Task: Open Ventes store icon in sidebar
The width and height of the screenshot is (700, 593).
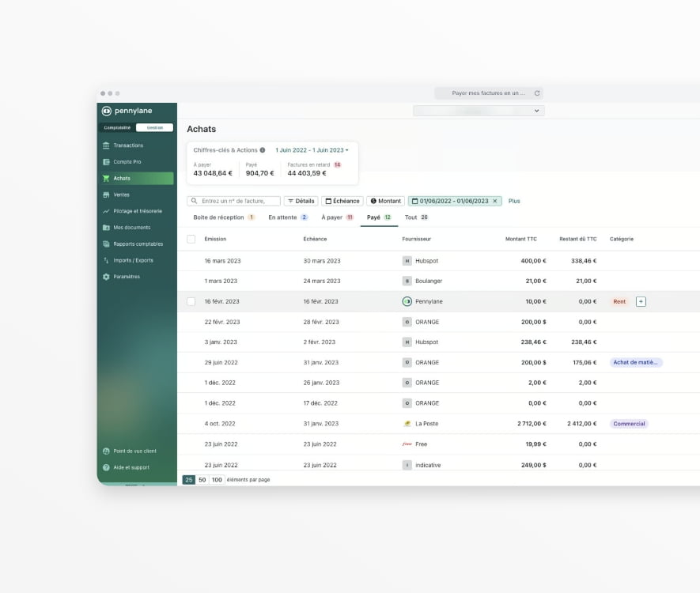Action: 106,195
